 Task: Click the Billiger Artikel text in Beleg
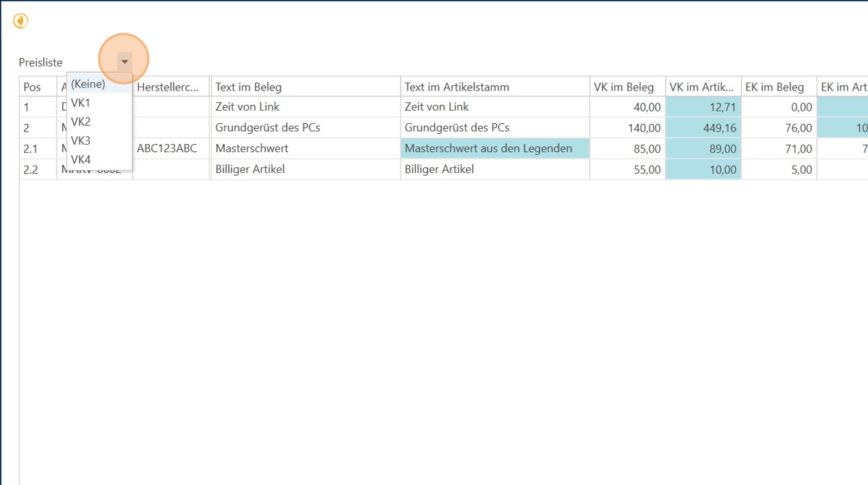tap(305, 169)
